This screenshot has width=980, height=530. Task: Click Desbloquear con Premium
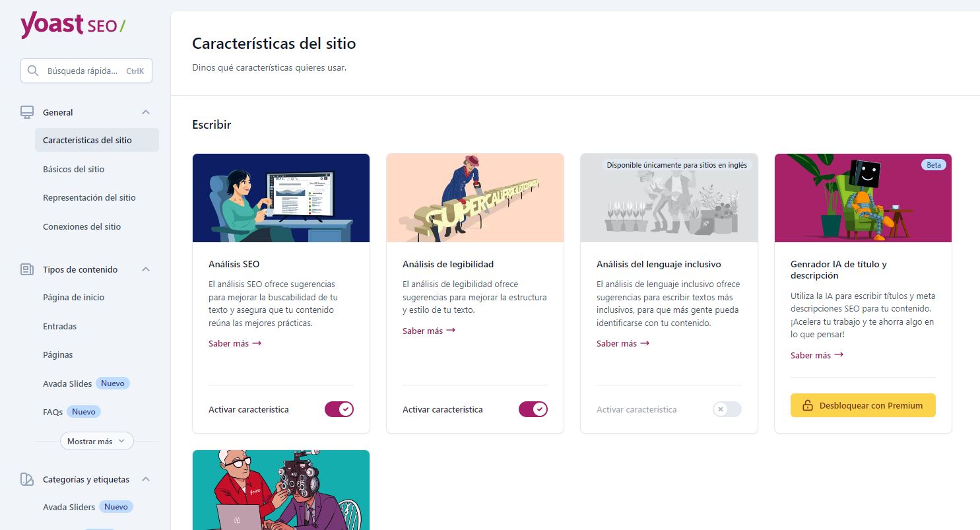(863, 405)
